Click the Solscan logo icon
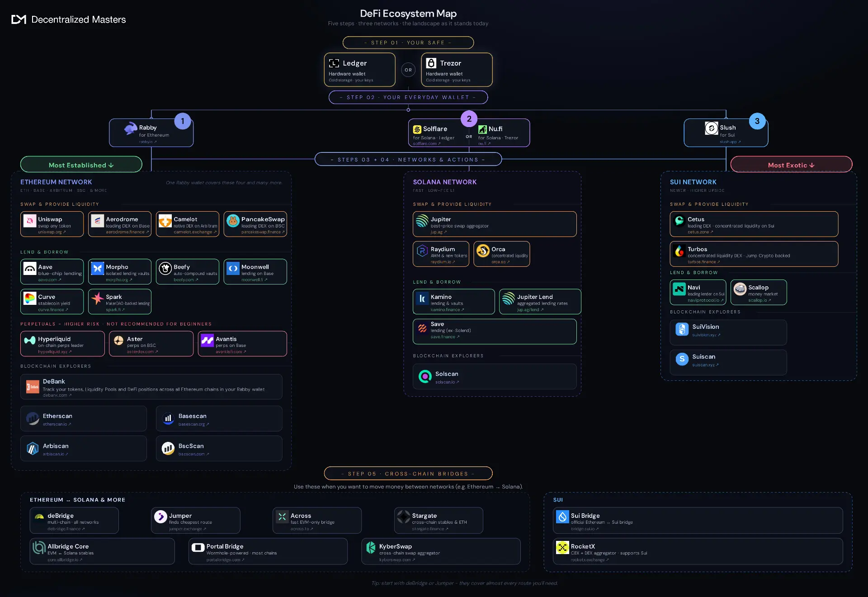 click(x=425, y=376)
